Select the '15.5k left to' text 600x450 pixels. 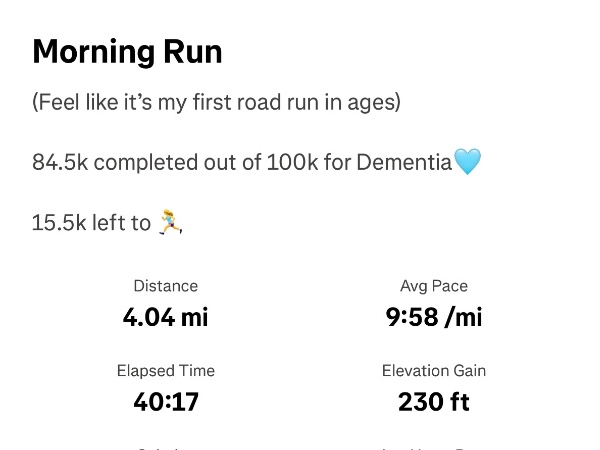tap(91, 222)
